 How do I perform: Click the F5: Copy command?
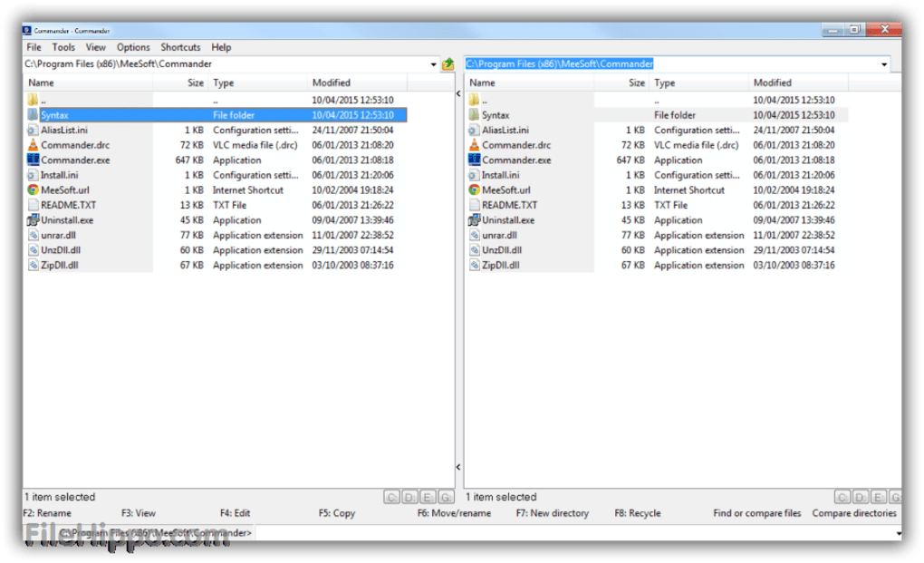click(337, 513)
